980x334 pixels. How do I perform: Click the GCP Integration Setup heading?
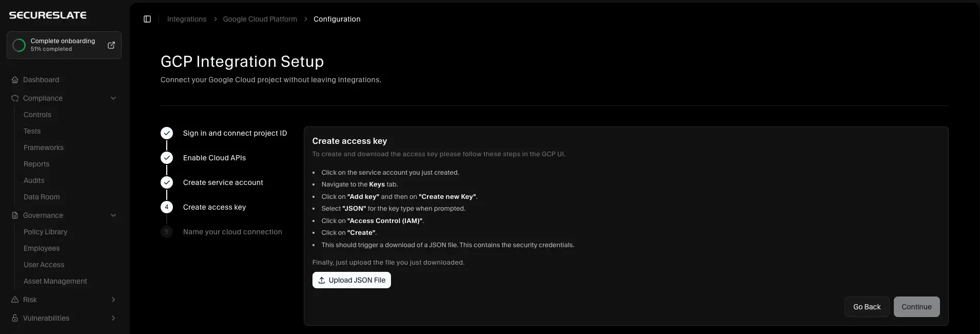242,62
